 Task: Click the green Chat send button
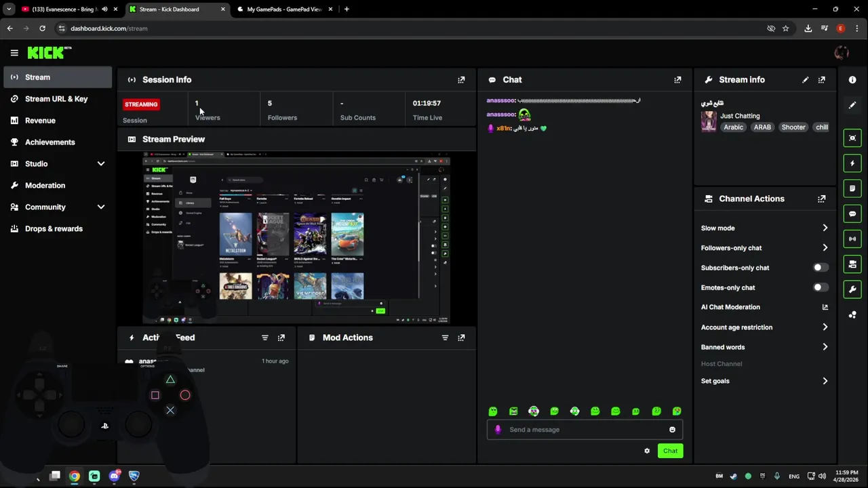click(670, 451)
